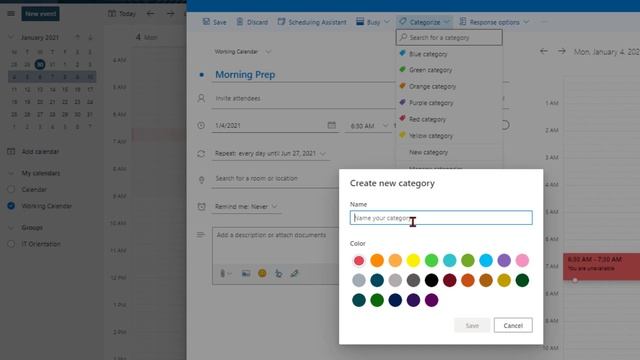Click the location pin icon
Screen dimensions: 640x360
tap(201, 180)
